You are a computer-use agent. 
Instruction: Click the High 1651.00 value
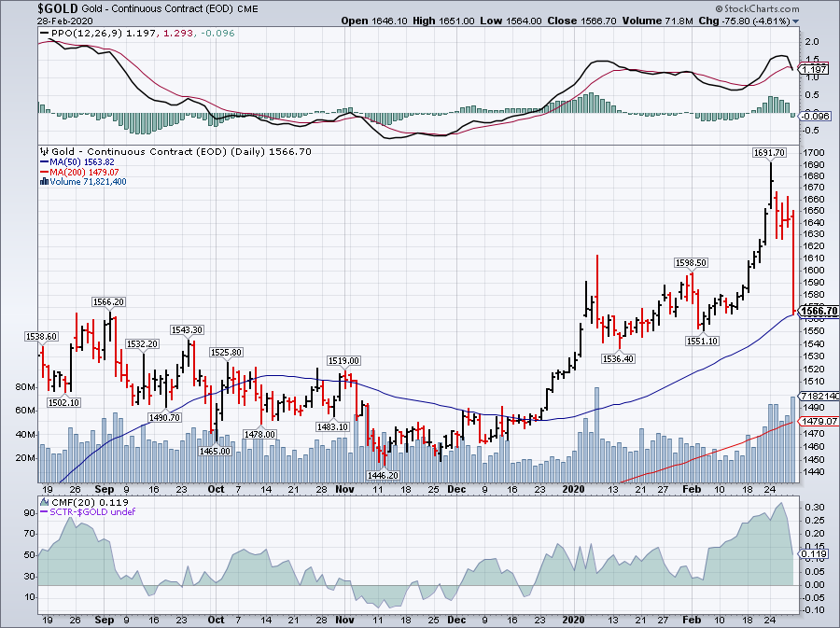click(x=443, y=21)
